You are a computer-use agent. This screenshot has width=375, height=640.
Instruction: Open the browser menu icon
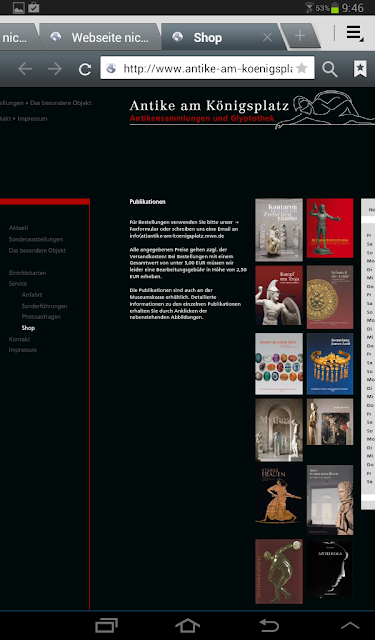[x=355, y=33]
